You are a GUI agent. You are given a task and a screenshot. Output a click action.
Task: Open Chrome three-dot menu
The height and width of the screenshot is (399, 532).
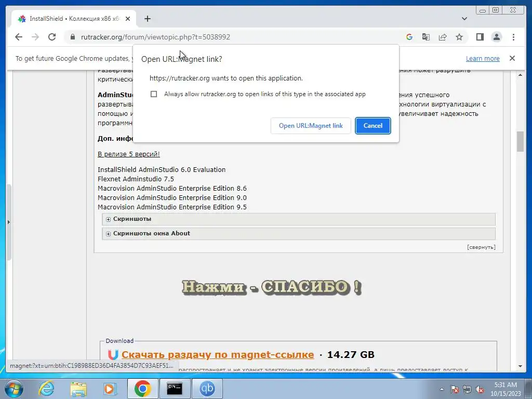pos(513,37)
